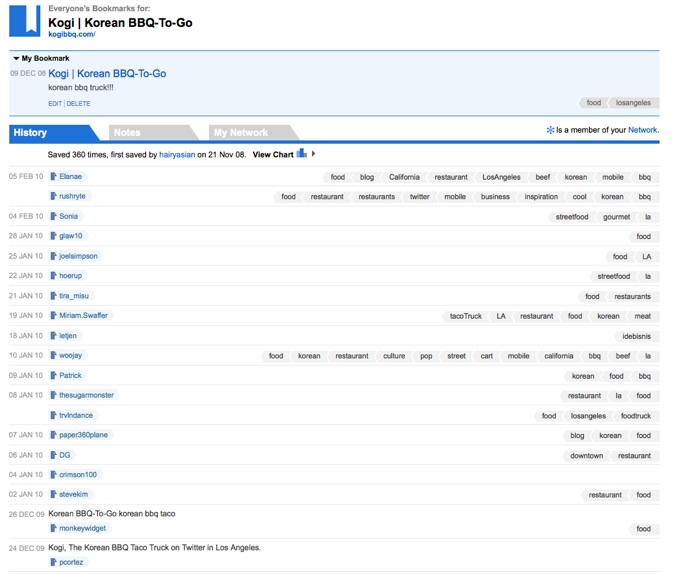The height and width of the screenshot is (574, 674).
Task: Select the blog tag on paper360plane's row
Action: tap(577, 436)
